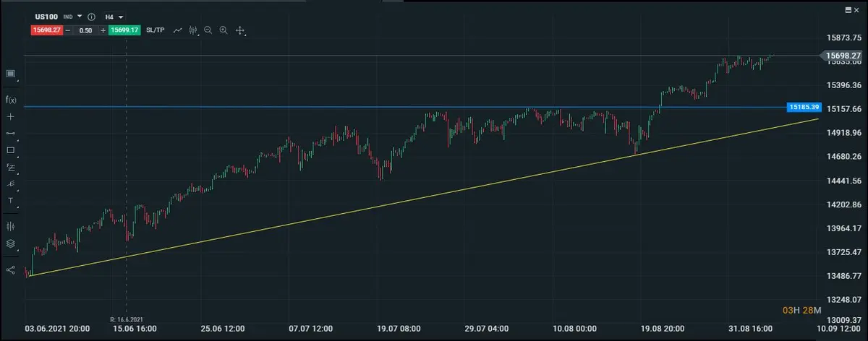Open the chart bars settings icon in sidebar

tap(11, 226)
